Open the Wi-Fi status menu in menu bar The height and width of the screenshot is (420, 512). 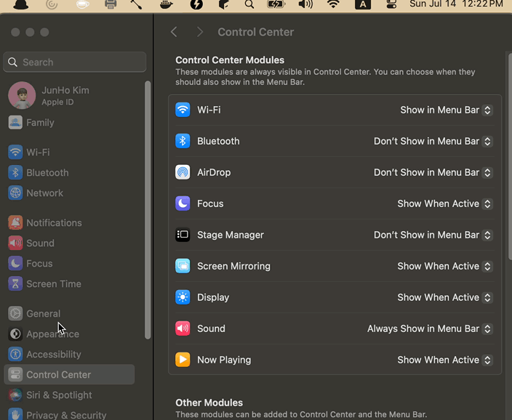pyautogui.click(x=333, y=4)
